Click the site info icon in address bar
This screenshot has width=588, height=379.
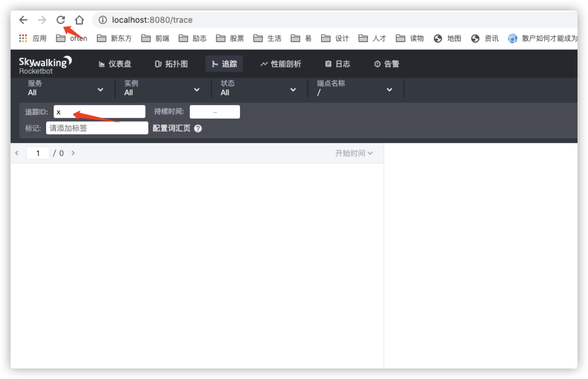pyautogui.click(x=102, y=20)
